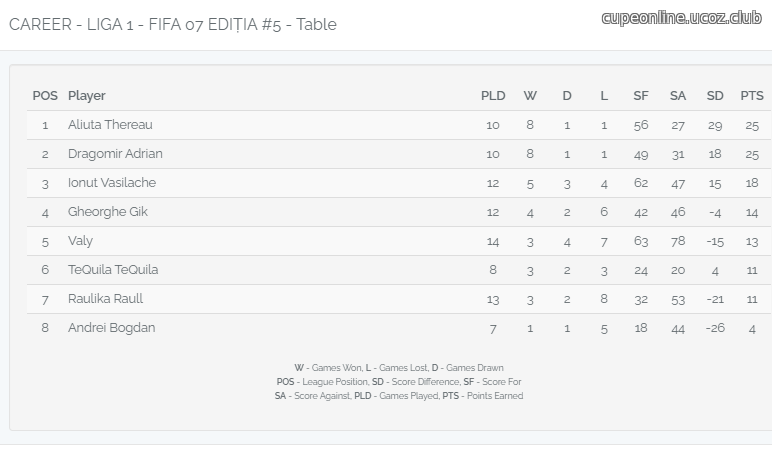Select the SD column header
This screenshot has width=772, height=456.
[715, 96]
